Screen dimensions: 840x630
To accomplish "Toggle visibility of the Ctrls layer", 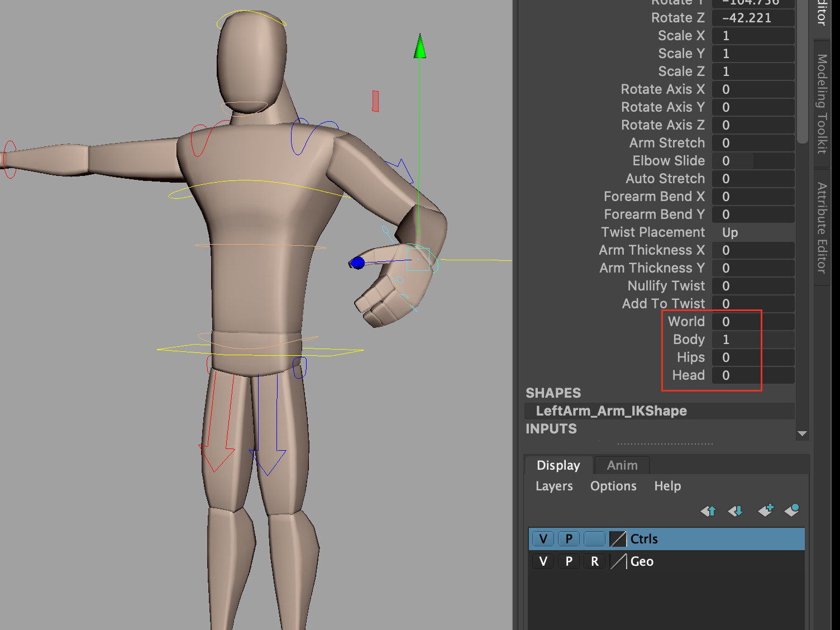I will 543,539.
